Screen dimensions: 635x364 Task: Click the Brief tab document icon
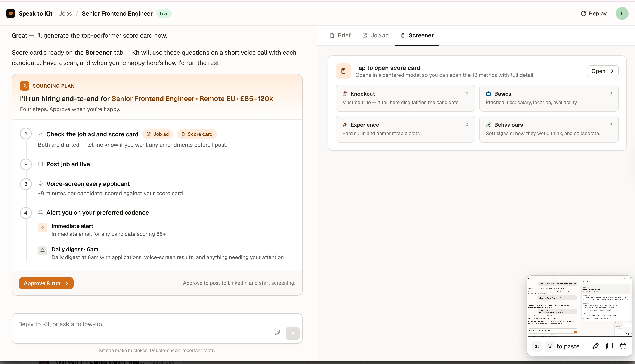[332, 35]
